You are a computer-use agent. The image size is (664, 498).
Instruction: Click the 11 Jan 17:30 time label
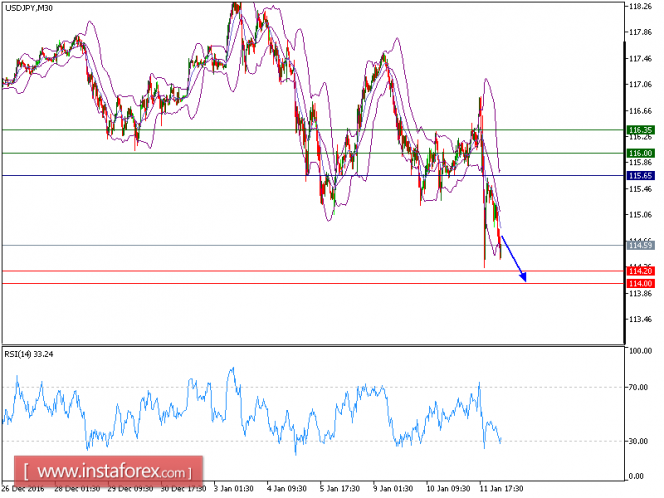coord(501,488)
